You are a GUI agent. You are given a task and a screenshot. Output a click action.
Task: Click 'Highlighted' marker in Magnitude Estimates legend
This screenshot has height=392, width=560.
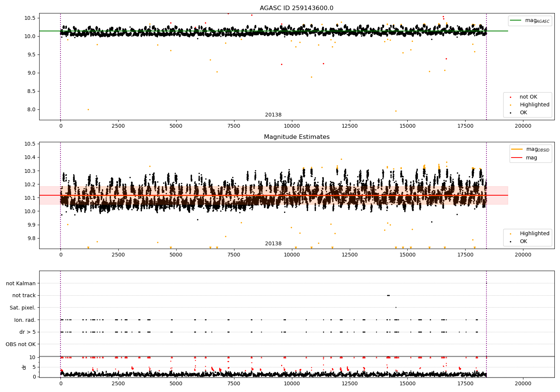point(510,234)
